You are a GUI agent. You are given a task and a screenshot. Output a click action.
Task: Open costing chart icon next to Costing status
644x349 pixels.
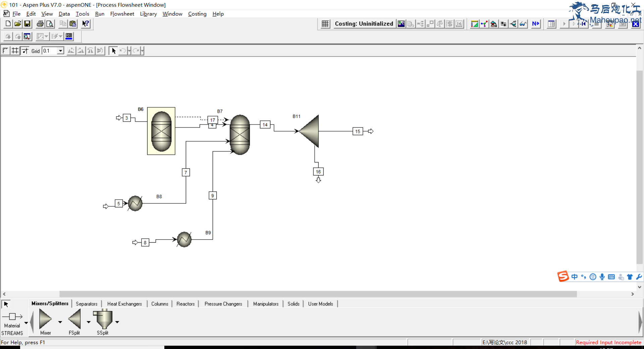tap(401, 24)
